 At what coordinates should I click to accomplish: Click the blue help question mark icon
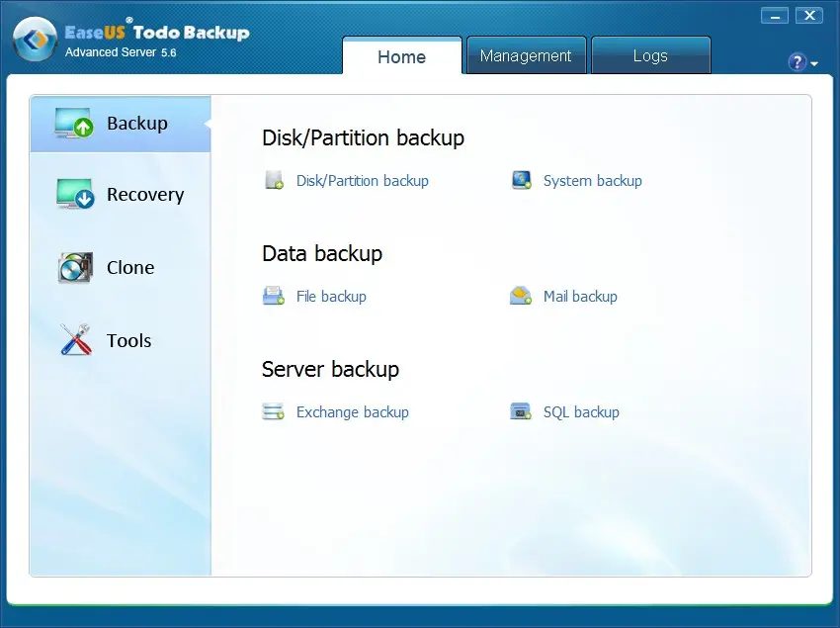(x=798, y=62)
